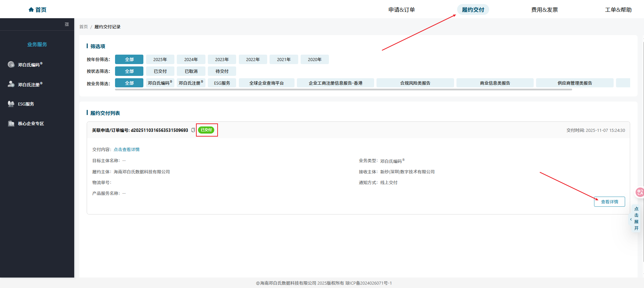Screen dimensions: 644x288
Task: Open the 费用&发票 menu
Action: (x=544, y=10)
